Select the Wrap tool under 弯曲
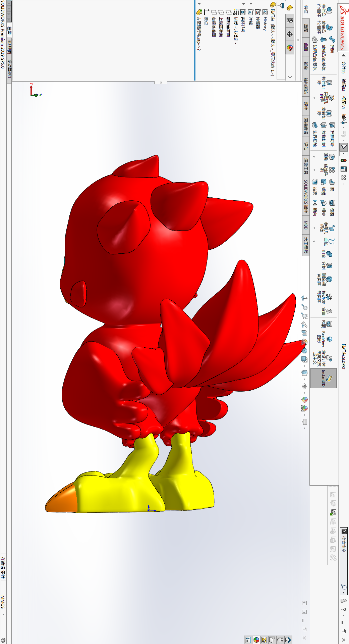 (x=326, y=324)
